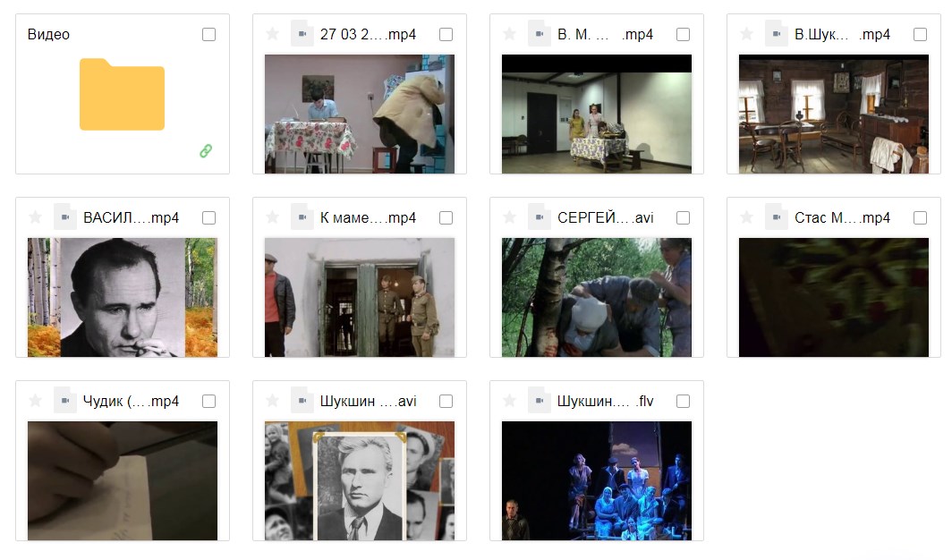Image resolution: width=952 pixels, height=560 pixels.
Task: Open "Шукшин....flv" stage performance thumbnail
Action: point(597,480)
